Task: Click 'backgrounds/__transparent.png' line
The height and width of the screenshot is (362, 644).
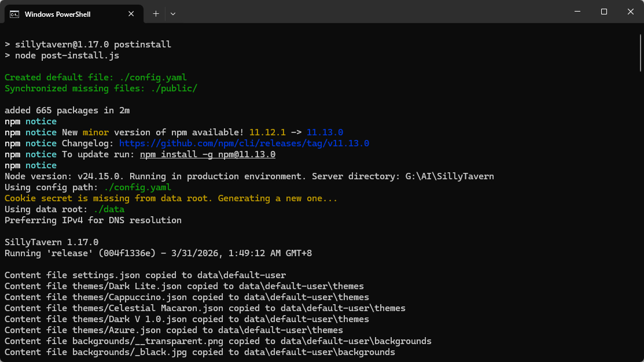Action: (x=218, y=342)
